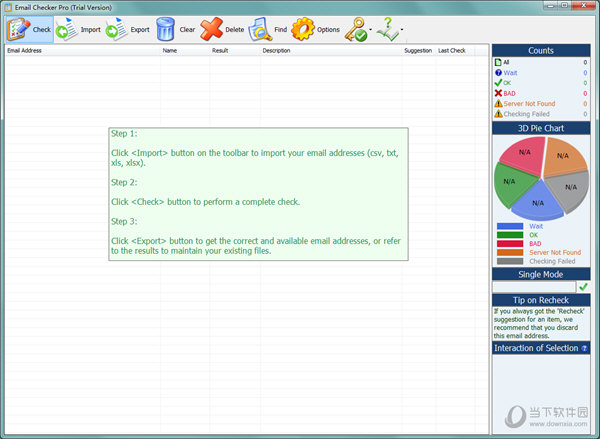600x439 pixels.
Task: Maximize the Email Checker Pro window
Action: [564, 5]
